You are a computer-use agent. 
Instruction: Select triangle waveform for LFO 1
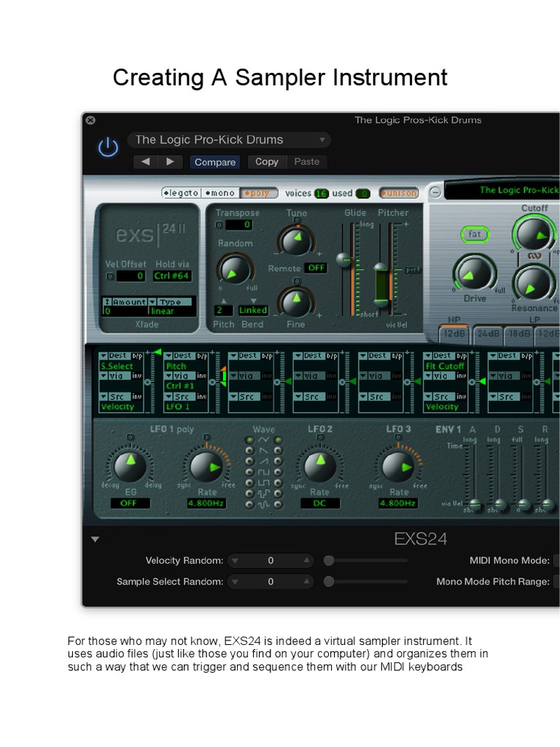pos(249,440)
